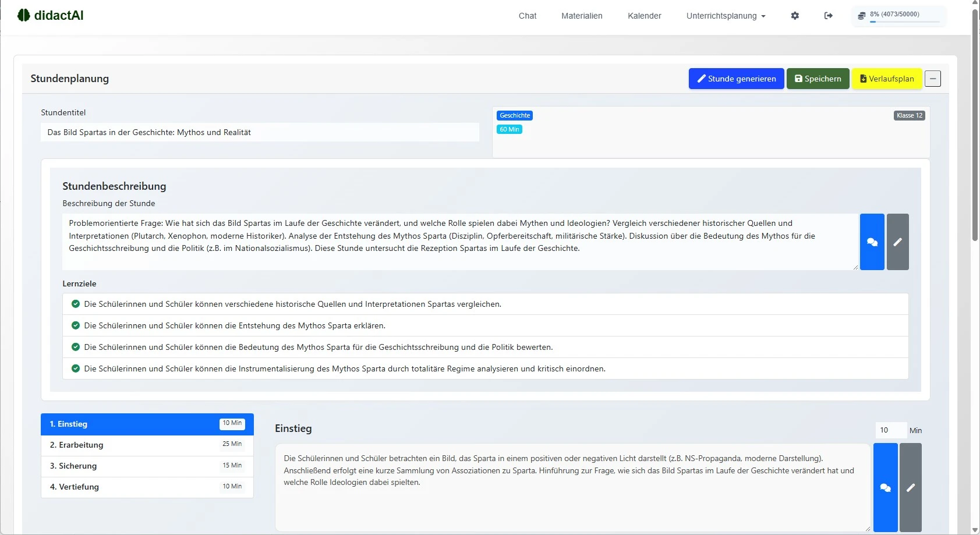Click the Stundenbeschreibung heading
Image resolution: width=980 pixels, height=535 pixels.
[x=114, y=186]
